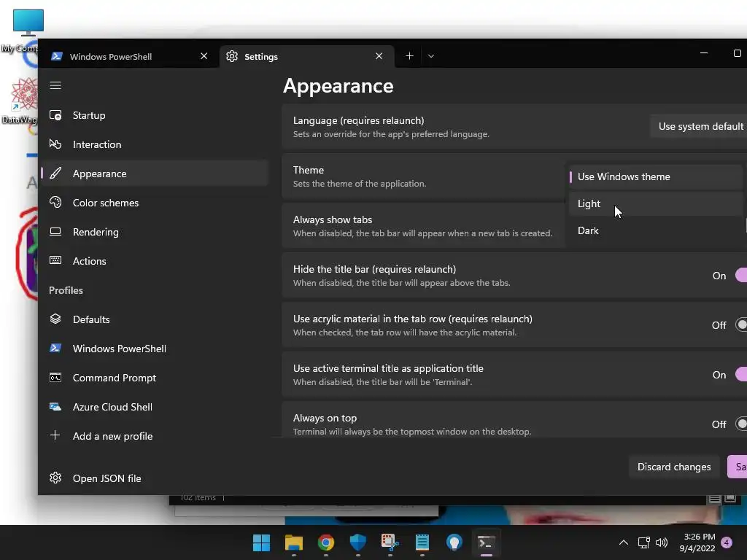
Task: Choose the Light theme option
Action: [656, 204]
